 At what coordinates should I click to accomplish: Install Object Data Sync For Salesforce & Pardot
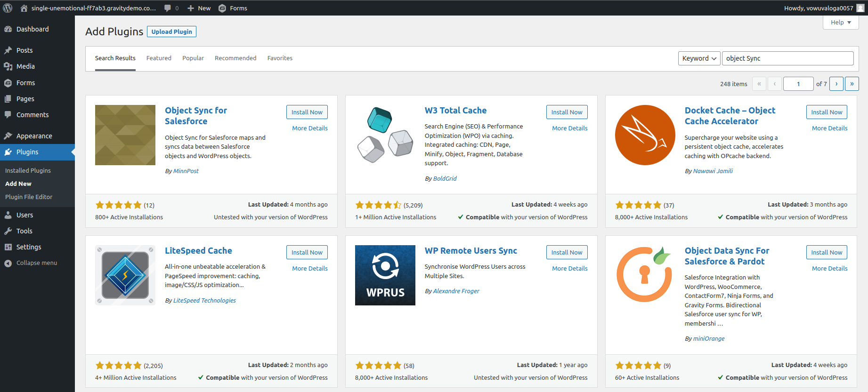pos(827,252)
